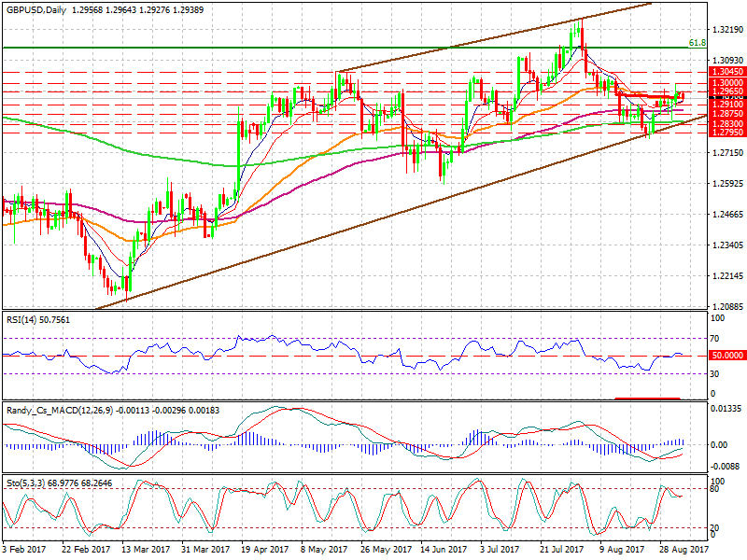Select the 1.30000 red price level tag

coord(726,83)
